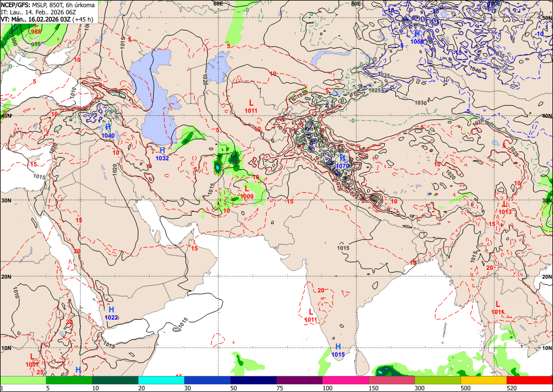The height and width of the screenshot is (392, 553).
Task: Click the NCEP/GFS MSLP, 850T title line
Action: [48, 5]
